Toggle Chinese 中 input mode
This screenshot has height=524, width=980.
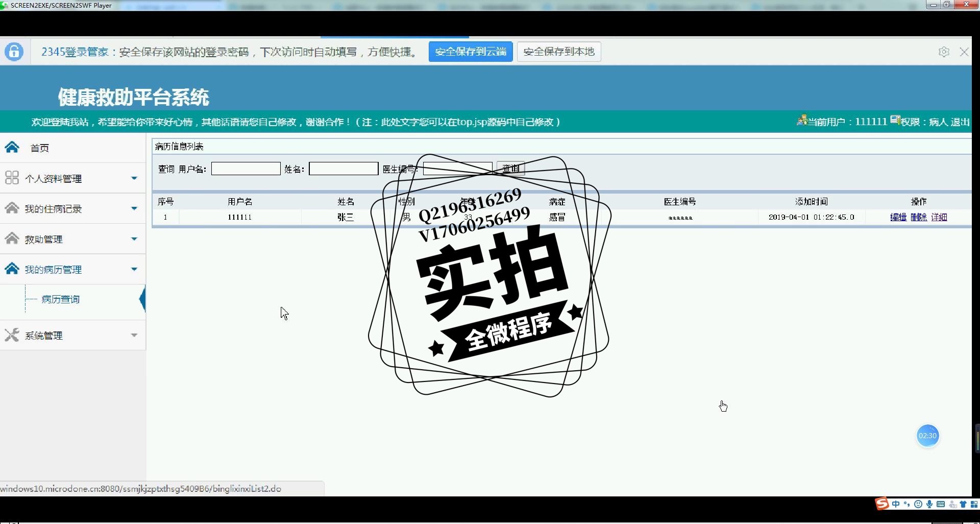[896, 504]
